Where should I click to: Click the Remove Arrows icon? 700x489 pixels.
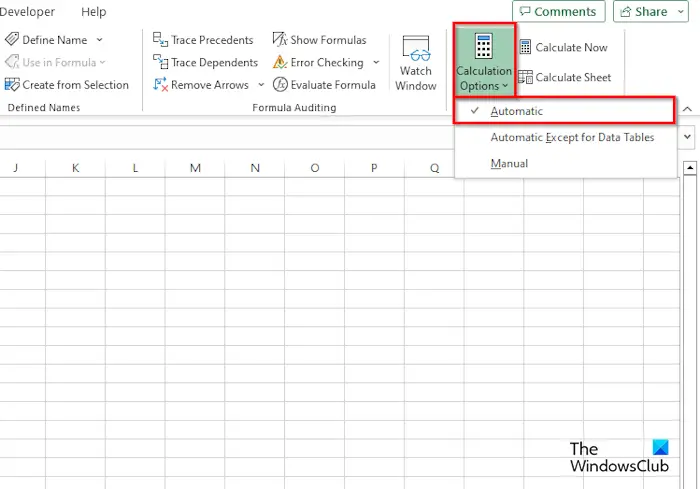pyautogui.click(x=160, y=84)
